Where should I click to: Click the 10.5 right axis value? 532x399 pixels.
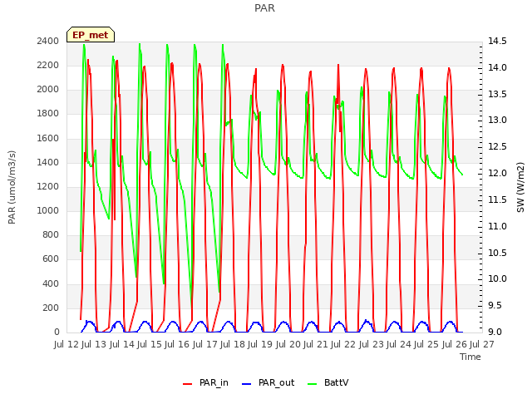click(497, 253)
